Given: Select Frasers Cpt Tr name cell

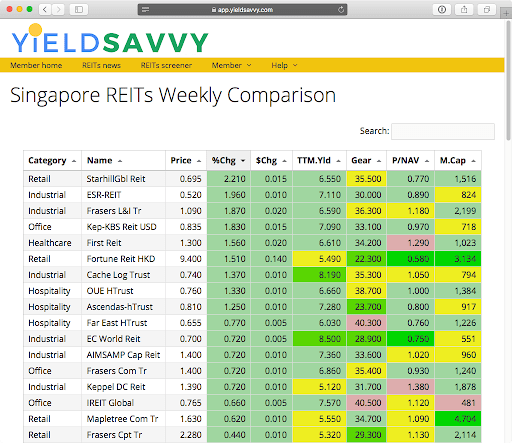Looking at the screenshot, I should (x=123, y=435).
